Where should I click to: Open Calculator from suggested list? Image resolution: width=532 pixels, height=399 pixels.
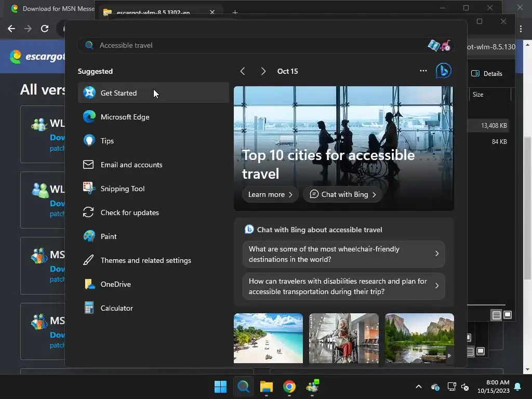153,308
